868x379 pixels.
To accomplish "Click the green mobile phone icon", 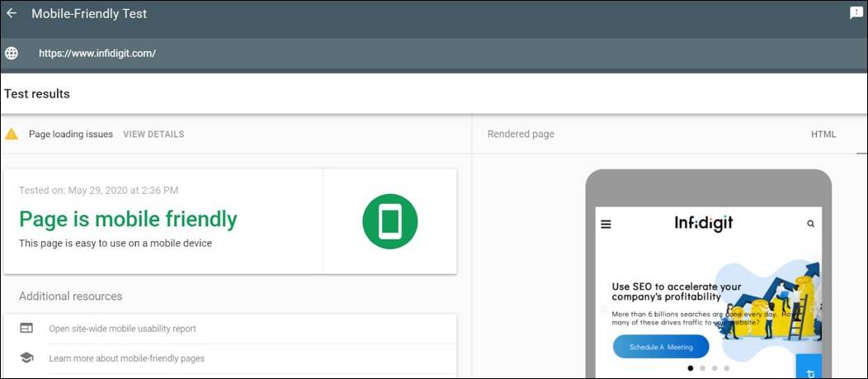I will pyautogui.click(x=389, y=221).
